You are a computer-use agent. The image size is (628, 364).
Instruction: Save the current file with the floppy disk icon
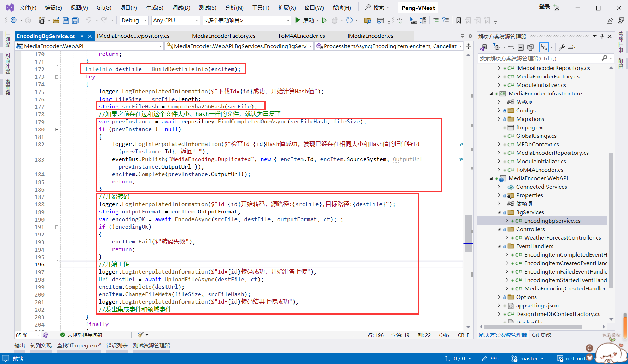click(66, 20)
